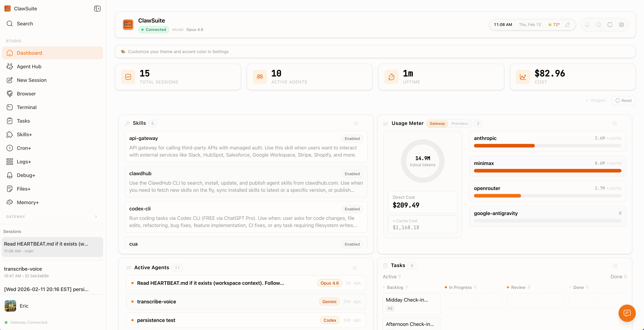Click the Cost chart icon
The image size is (644, 330).
(523, 77)
